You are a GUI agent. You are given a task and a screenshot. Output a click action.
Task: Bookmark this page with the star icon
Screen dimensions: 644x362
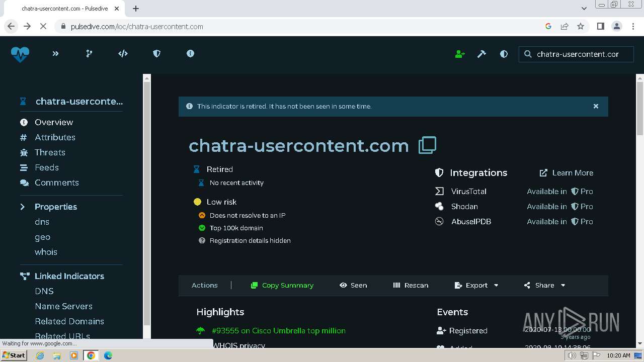click(581, 26)
